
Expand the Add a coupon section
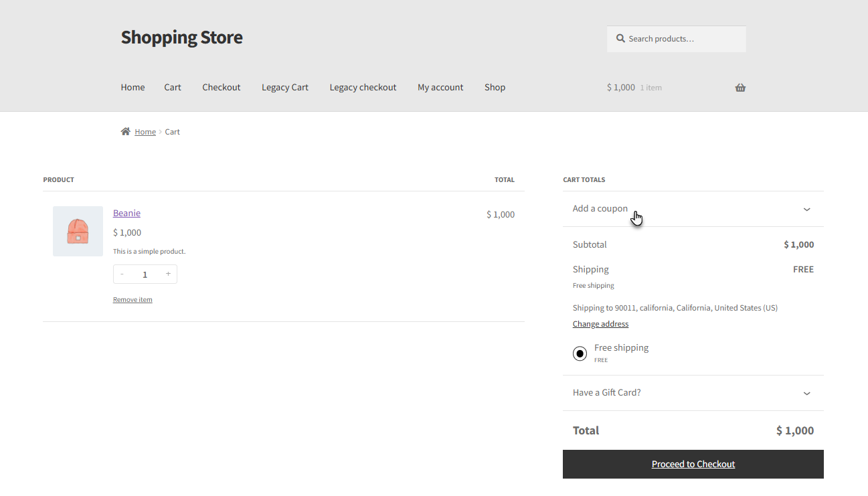point(693,209)
